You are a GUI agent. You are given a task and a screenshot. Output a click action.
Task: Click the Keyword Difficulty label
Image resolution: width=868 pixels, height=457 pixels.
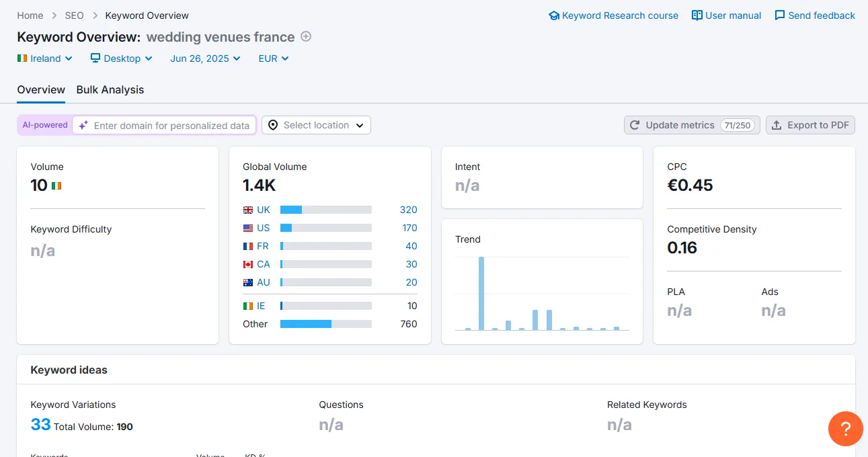[71, 229]
